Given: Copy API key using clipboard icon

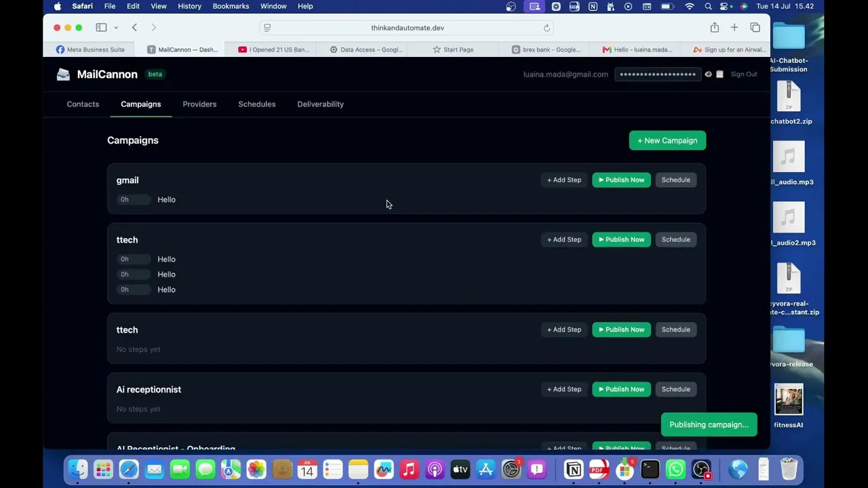Looking at the screenshot, I should click(x=719, y=75).
